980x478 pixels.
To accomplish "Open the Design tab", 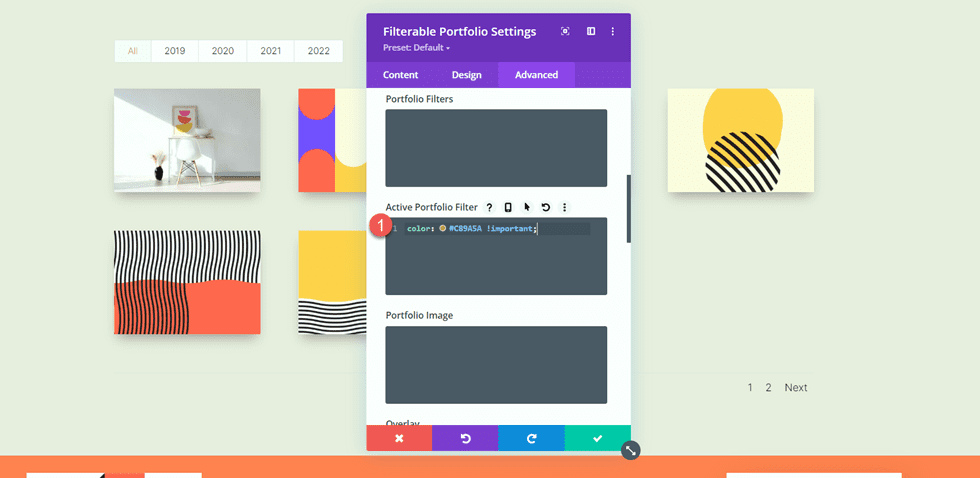I will click(x=466, y=75).
